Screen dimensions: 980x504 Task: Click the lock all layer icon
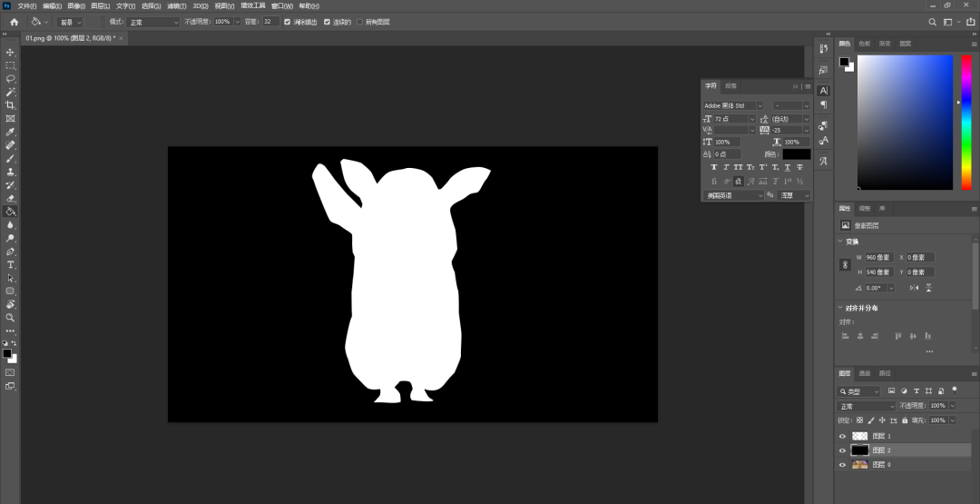pos(905,420)
